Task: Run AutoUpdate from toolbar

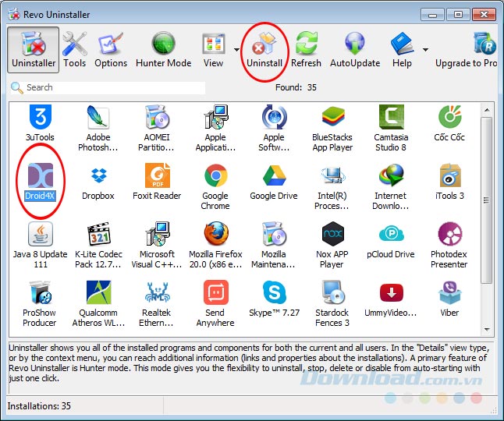Action: [x=355, y=49]
